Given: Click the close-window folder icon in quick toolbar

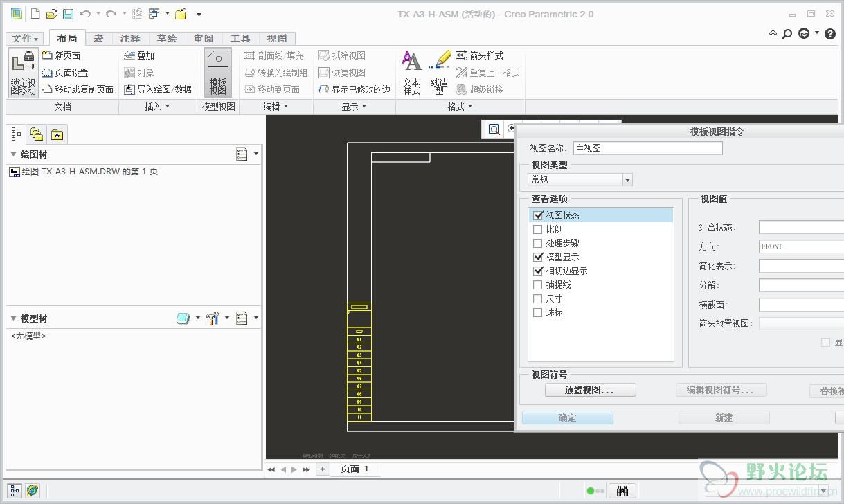Looking at the screenshot, I should (x=180, y=13).
